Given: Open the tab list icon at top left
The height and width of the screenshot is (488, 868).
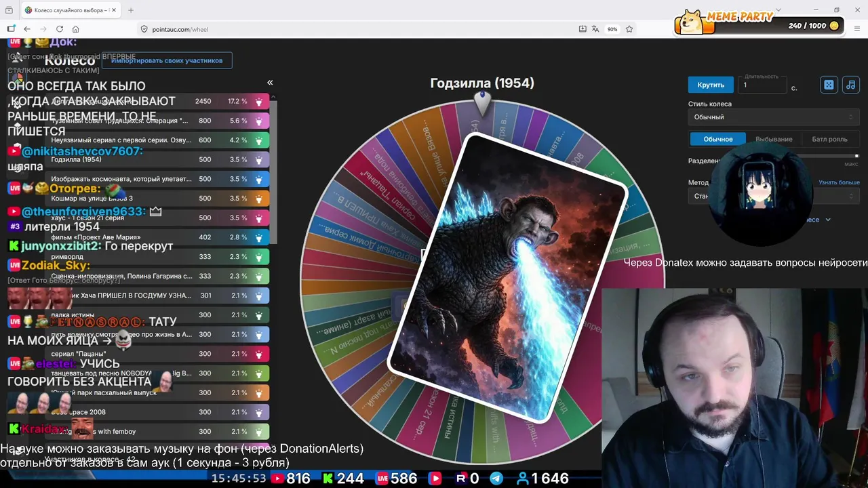Looking at the screenshot, I should [9, 10].
